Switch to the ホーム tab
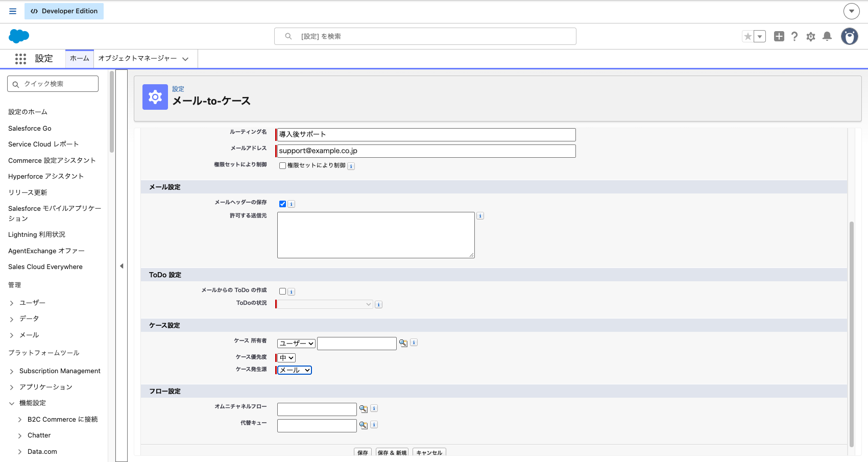868x462 pixels. pyautogui.click(x=80, y=59)
